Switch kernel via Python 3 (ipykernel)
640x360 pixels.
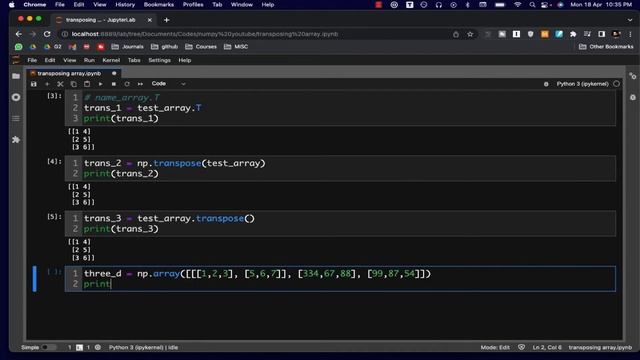pyautogui.click(x=582, y=84)
